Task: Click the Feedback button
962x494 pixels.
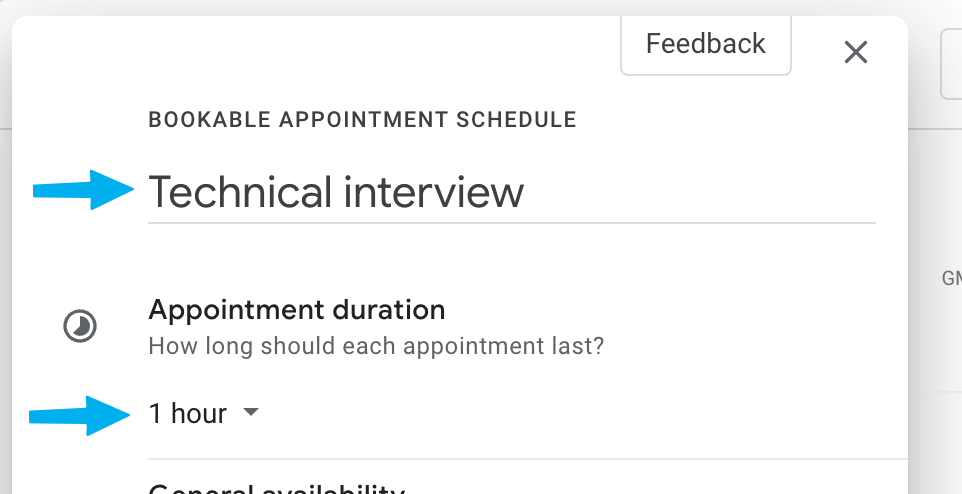Action: point(705,45)
